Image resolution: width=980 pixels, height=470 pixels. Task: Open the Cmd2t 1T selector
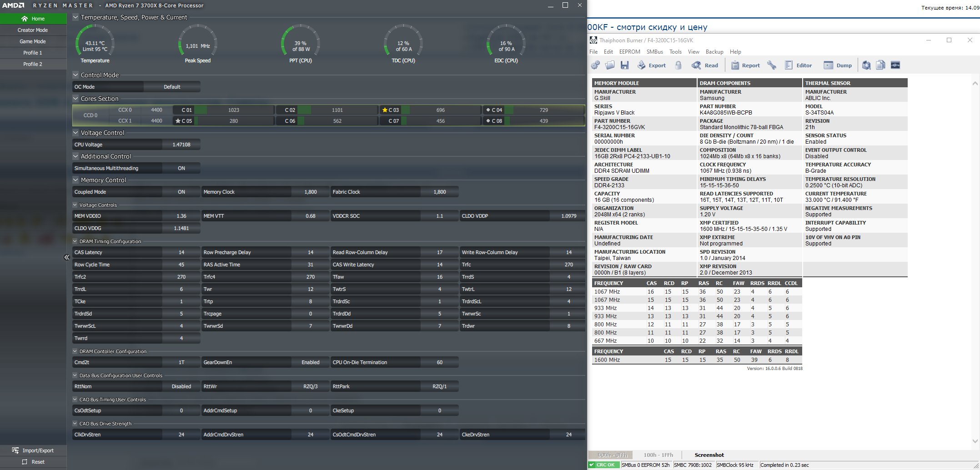(181, 362)
